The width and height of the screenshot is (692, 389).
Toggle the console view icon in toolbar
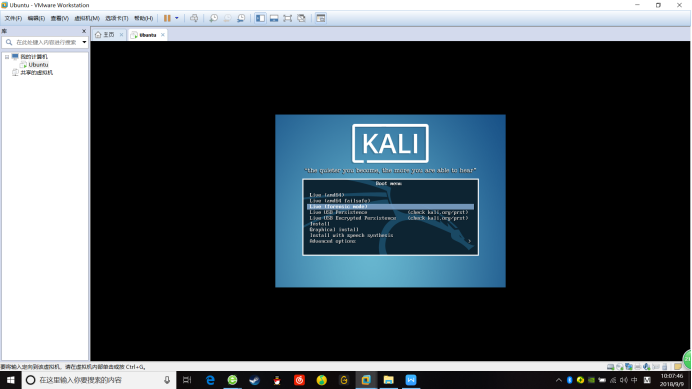[x=321, y=18]
